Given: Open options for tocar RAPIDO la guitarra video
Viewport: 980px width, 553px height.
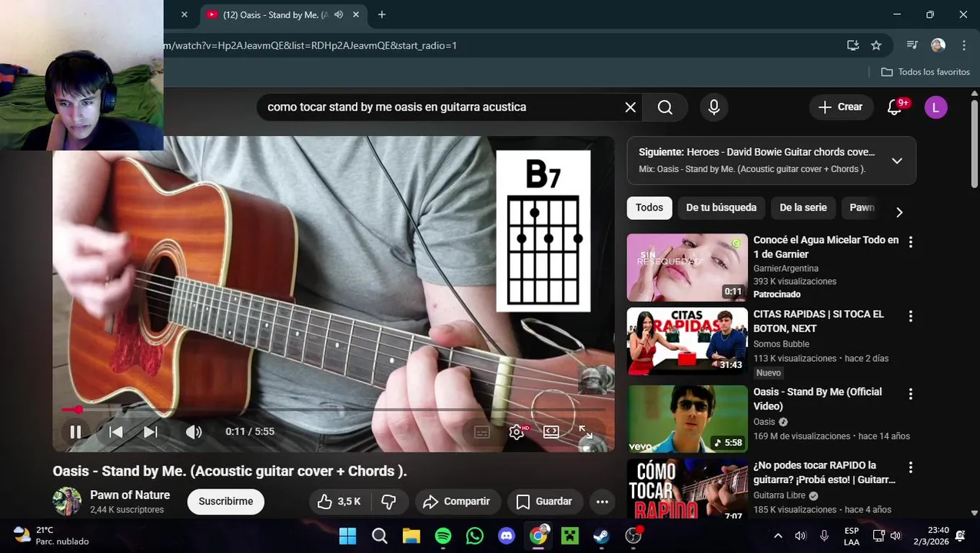Looking at the screenshot, I should click(x=911, y=467).
